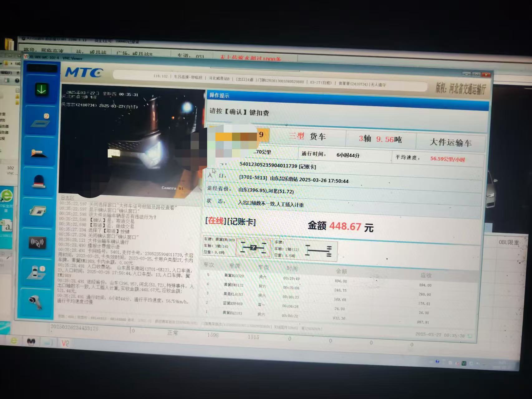Click the 大件运输车 label
This screenshot has height=399, width=532.
(450, 142)
